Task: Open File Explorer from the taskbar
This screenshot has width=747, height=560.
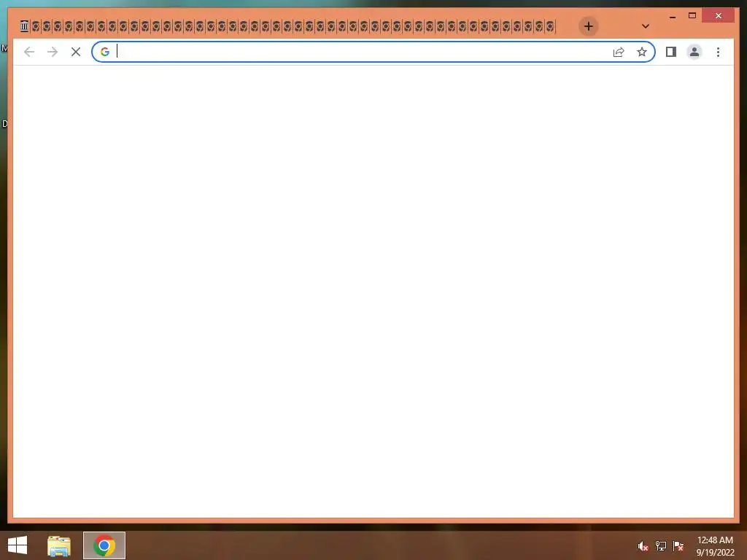Action: [59, 545]
